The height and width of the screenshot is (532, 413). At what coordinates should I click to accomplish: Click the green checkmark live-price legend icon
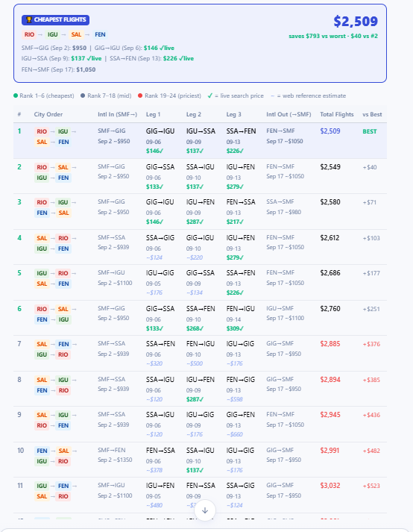click(210, 96)
